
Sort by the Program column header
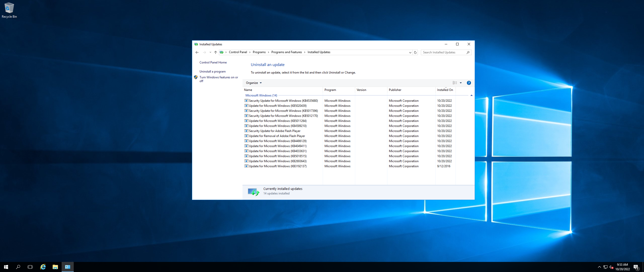pyautogui.click(x=339, y=90)
